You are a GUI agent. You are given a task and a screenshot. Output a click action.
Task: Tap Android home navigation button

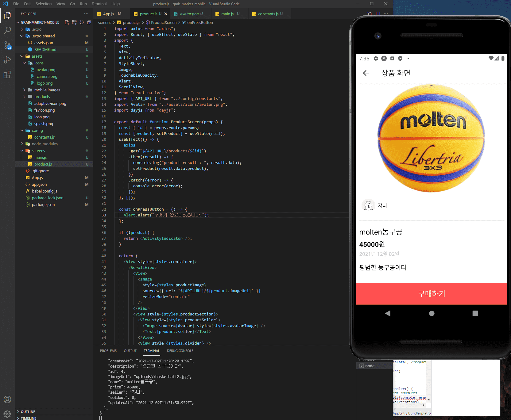click(x=432, y=313)
